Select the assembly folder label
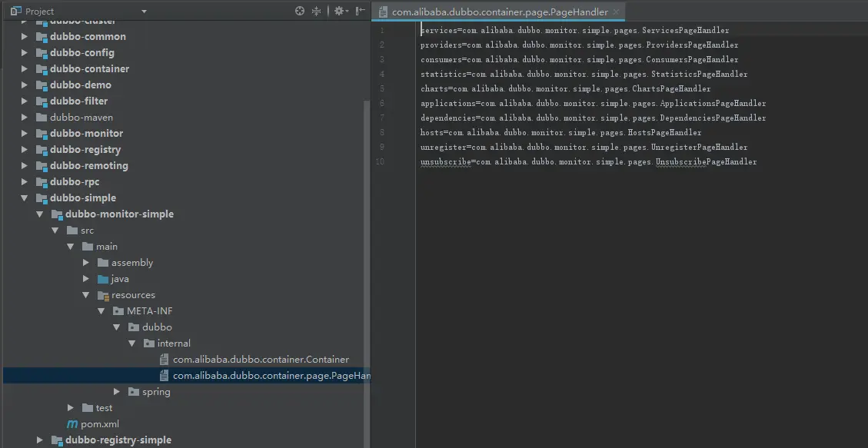The image size is (868, 448). 131,262
